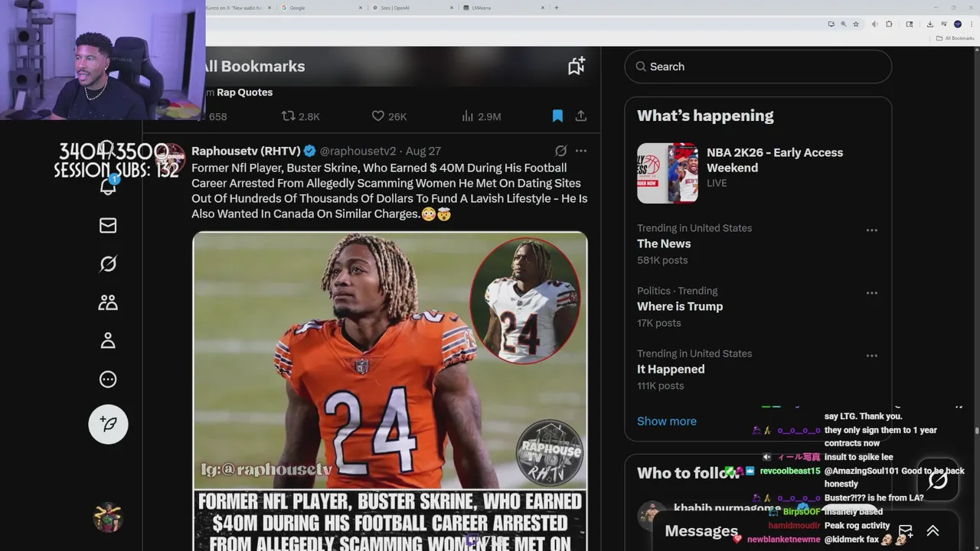Viewport: 980px width, 551px height.
Task: Expand the Messages drawer with double chevron
Action: click(933, 531)
